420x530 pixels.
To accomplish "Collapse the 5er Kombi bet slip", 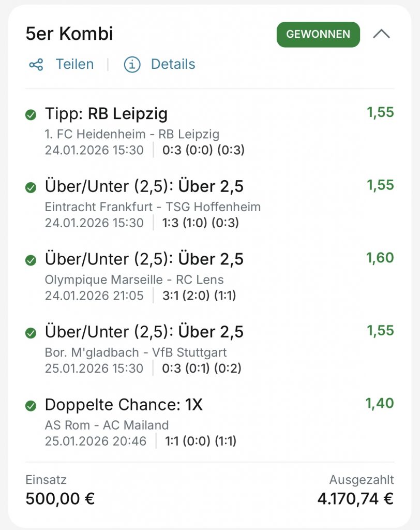I will tap(382, 35).
